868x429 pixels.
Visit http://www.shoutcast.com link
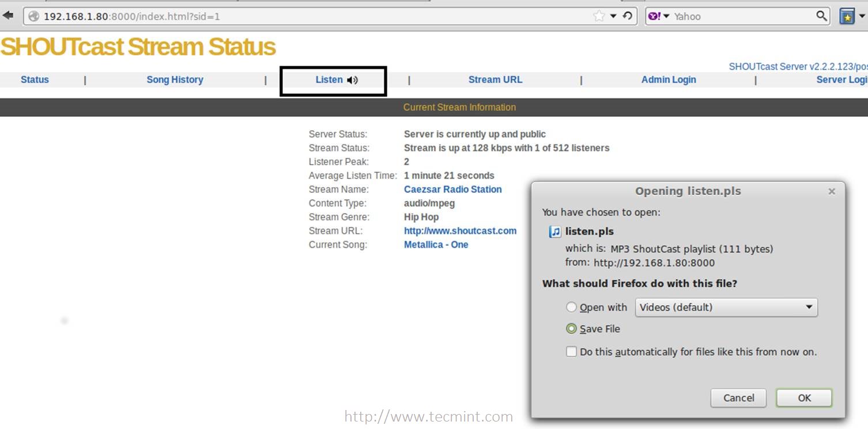coord(460,231)
